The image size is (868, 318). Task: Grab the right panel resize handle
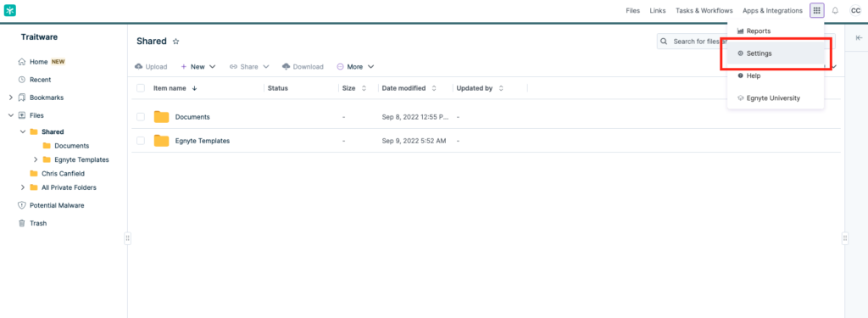point(845,238)
